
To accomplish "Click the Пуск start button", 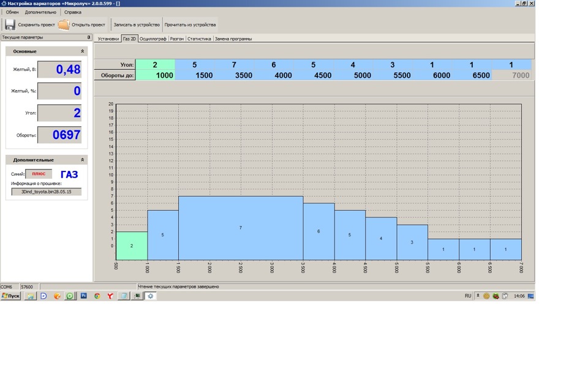I will tap(11, 296).
